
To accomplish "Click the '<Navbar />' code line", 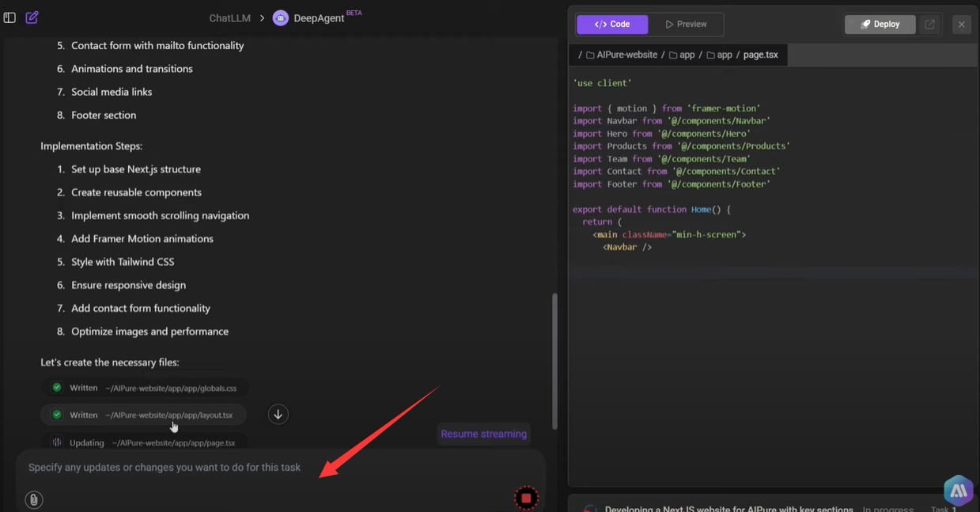I will pos(627,248).
